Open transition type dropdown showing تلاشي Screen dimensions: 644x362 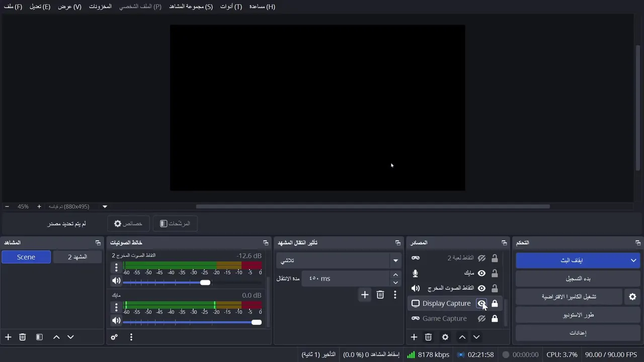click(339, 260)
